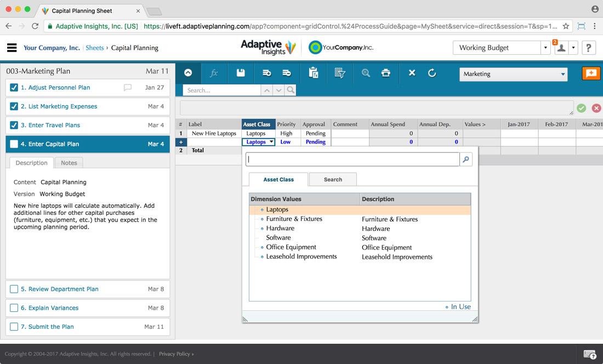Choose Office Equipment from Dimension Values
Viewport: 603px width, 364px height.
coord(291,247)
